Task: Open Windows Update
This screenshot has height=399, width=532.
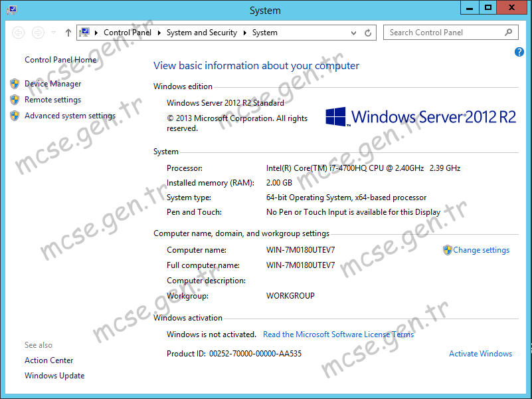Action: click(54, 376)
